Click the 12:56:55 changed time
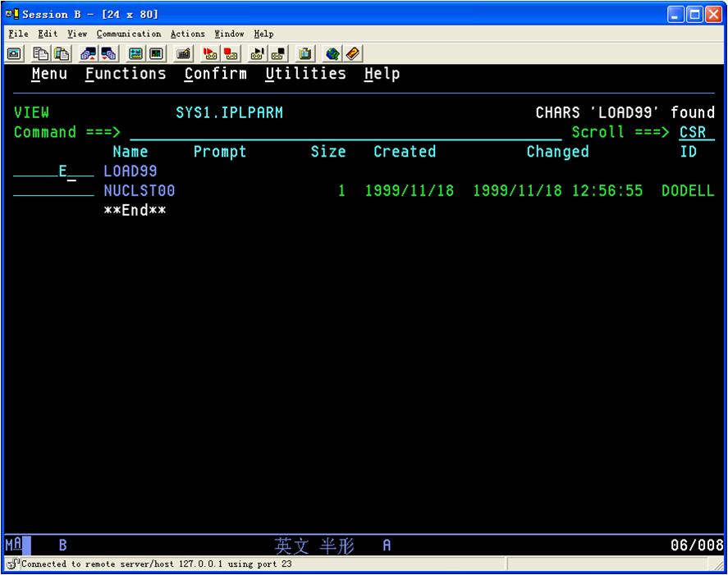728x575 pixels. [607, 191]
